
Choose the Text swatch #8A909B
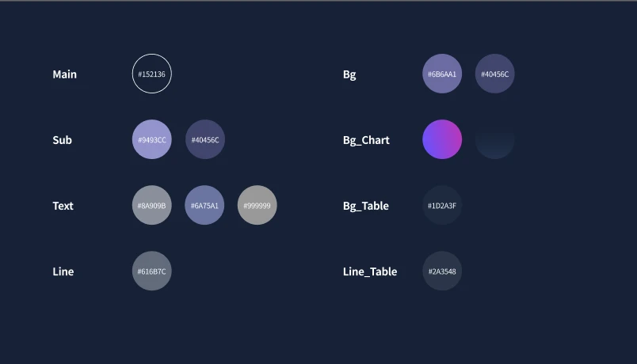pyautogui.click(x=152, y=205)
